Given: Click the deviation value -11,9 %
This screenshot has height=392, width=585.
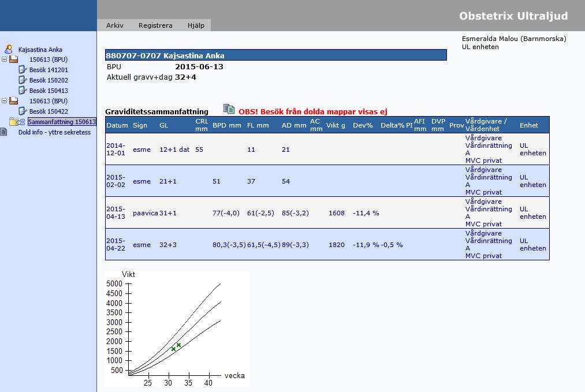Looking at the screenshot, I should [x=366, y=245].
